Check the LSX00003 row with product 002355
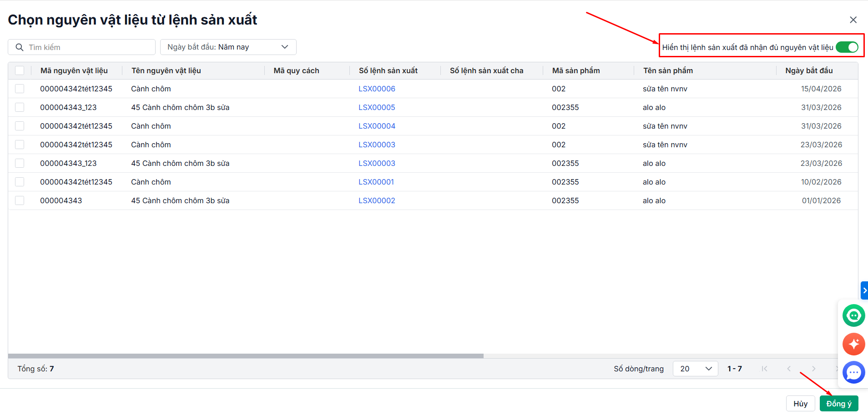The height and width of the screenshot is (415, 868). click(20, 163)
